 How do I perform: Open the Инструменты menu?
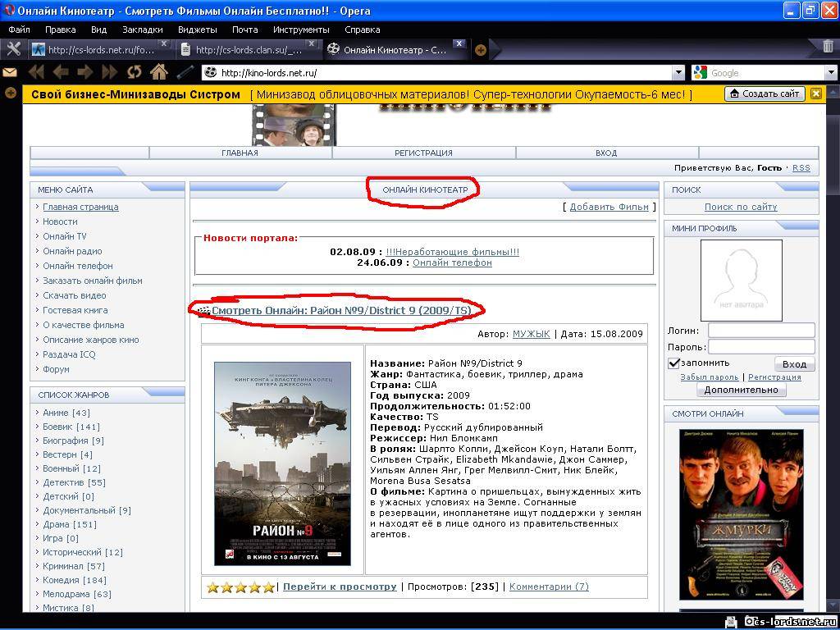pos(301,30)
